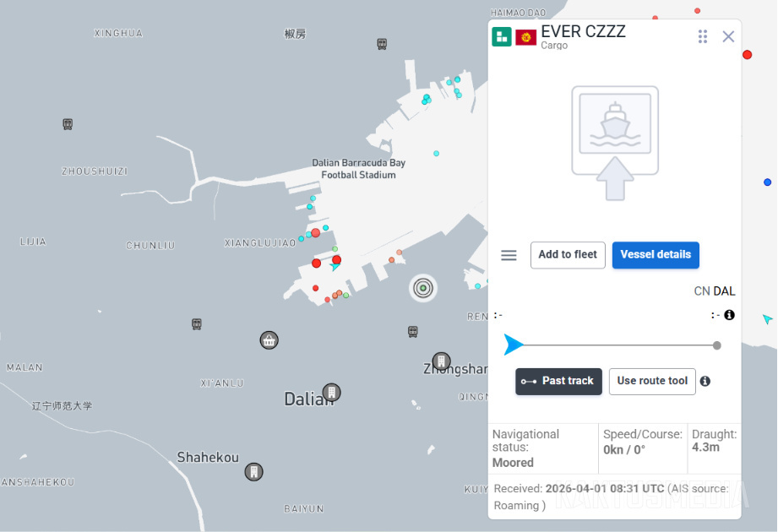This screenshot has height=532, width=778.
Task: Click the building marker at Zhongshan
Action: (x=441, y=361)
